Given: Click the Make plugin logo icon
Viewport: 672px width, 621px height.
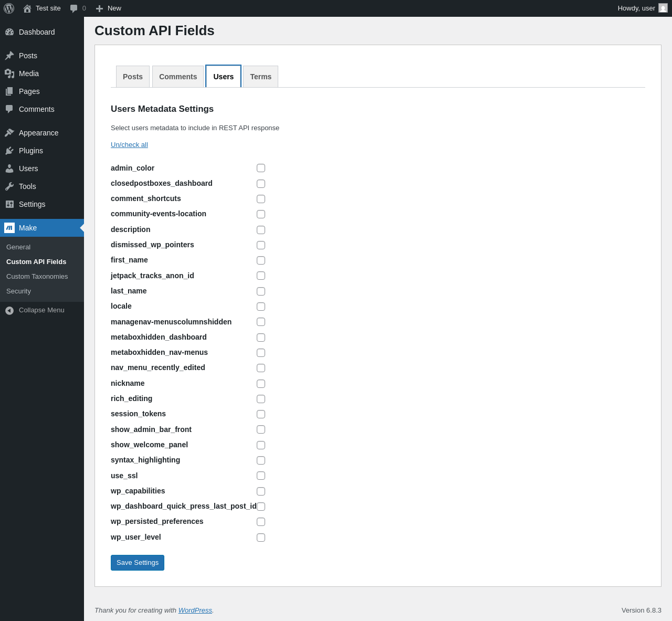Looking at the screenshot, I should click(x=9, y=228).
